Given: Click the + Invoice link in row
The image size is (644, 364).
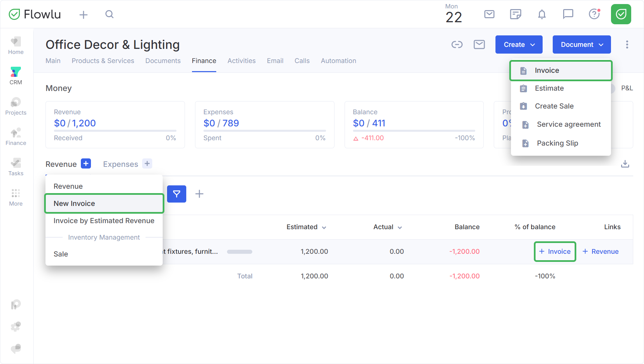Looking at the screenshot, I should pos(555,251).
